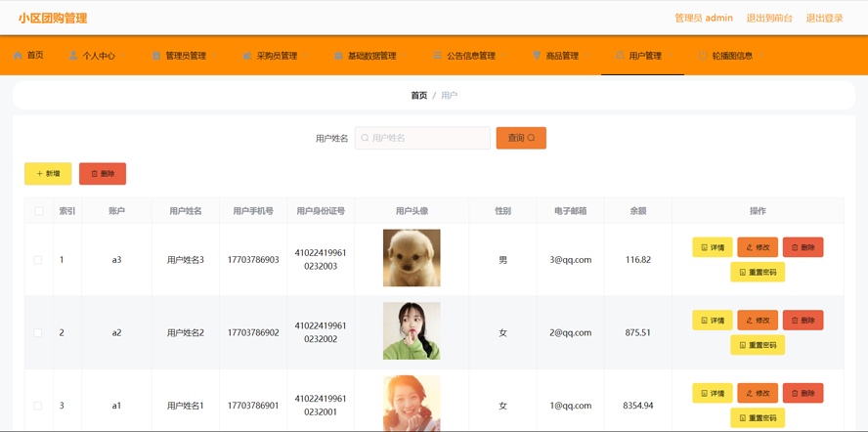The width and height of the screenshot is (868, 432).
Task: Click the phone number 17703786901
Action: (x=253, y=406)
